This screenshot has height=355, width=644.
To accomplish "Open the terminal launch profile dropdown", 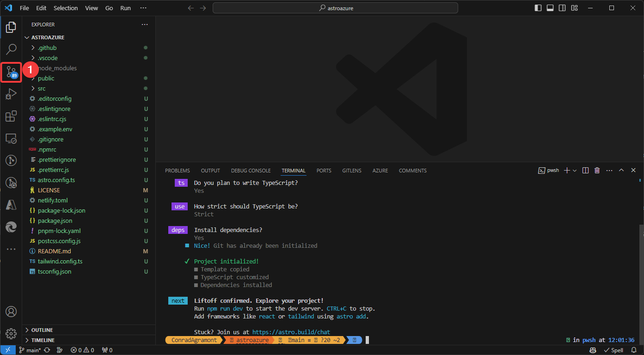I will point(575,170).
